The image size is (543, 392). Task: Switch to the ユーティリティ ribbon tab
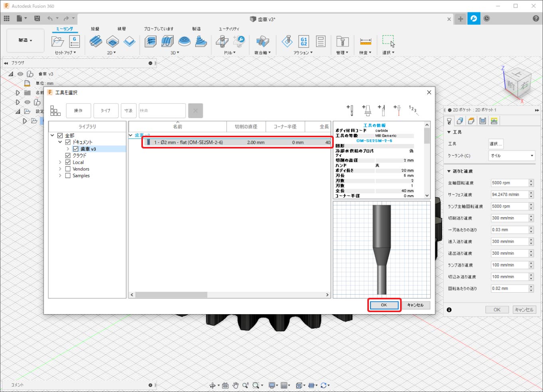(x=229, y=29)
